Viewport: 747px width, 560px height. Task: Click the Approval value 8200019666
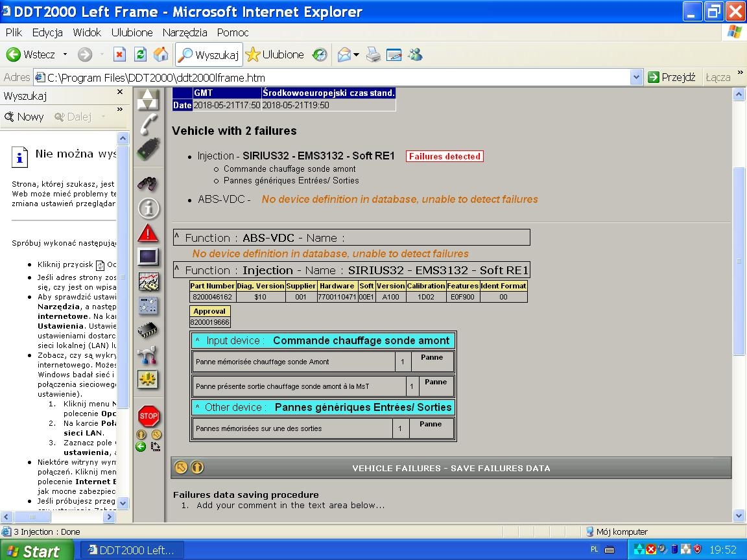(x=209, y=322)
